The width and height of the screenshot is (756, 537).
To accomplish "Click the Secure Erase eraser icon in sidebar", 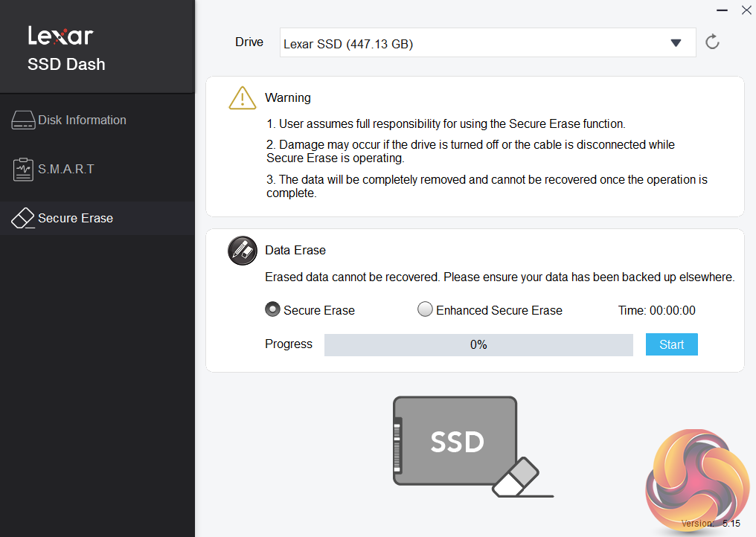I will click(22, 219).
